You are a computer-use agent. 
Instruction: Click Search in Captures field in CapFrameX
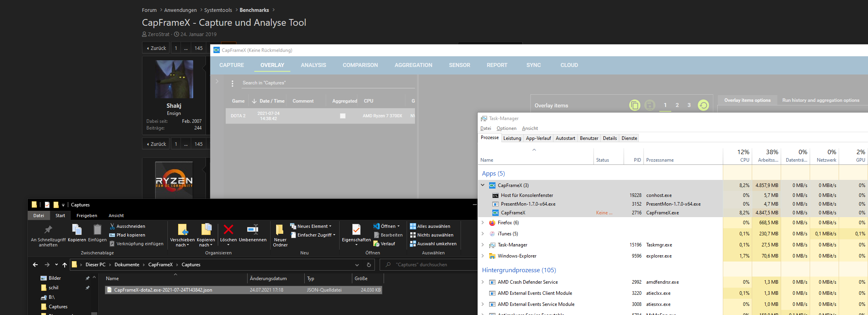328,83
